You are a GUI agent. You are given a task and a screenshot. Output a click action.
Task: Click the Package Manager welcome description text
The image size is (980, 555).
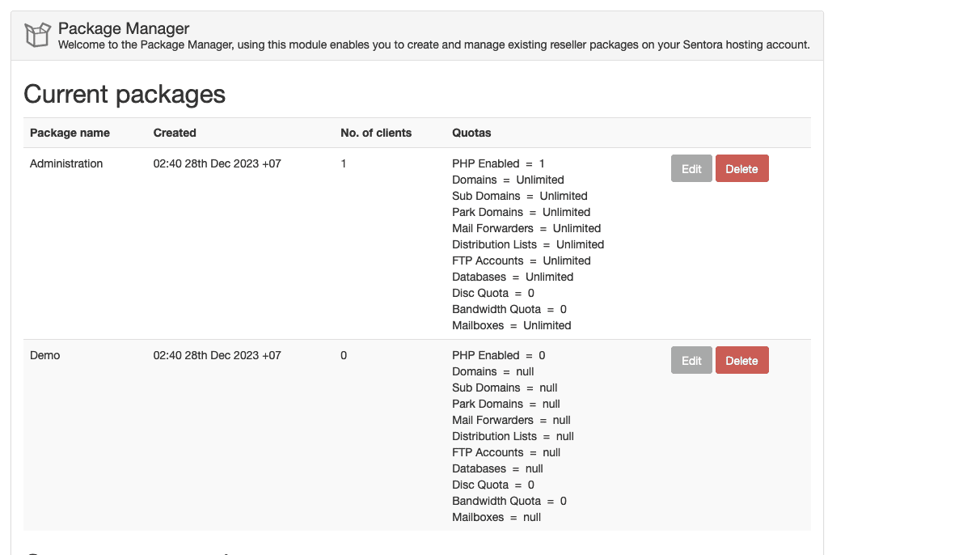tap(433, 44)
